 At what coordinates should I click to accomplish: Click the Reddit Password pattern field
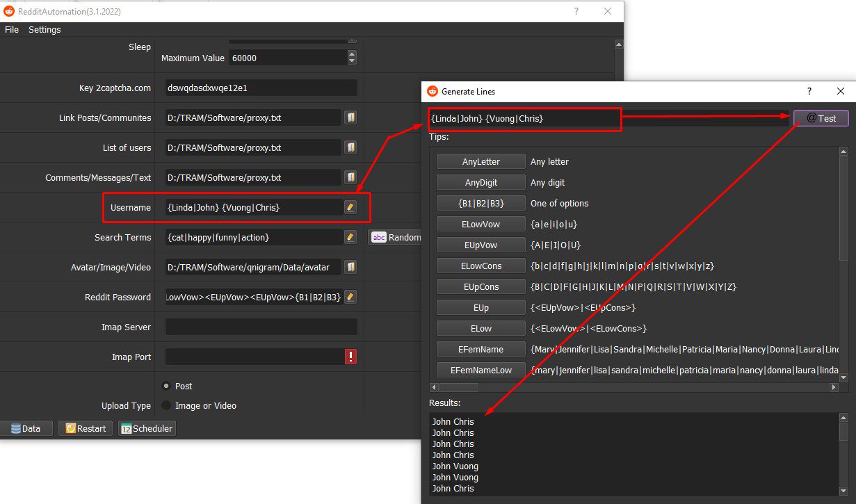(254, 297)
